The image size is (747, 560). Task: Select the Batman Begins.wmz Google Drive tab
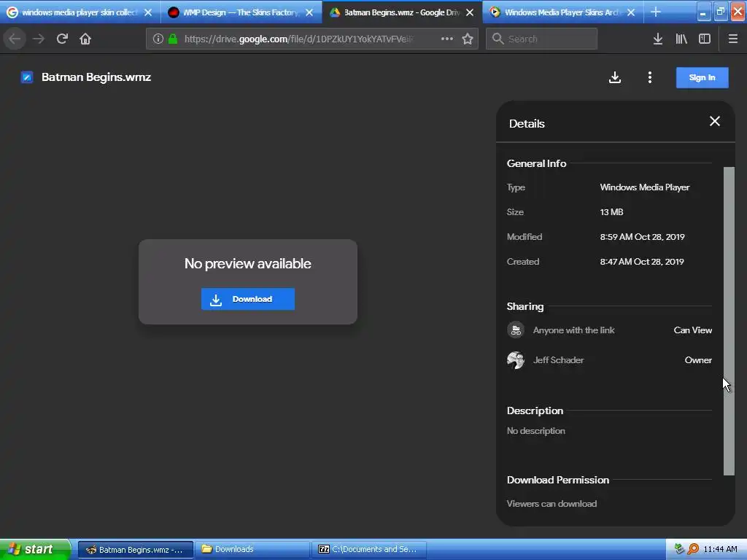[x=402, y=12]
